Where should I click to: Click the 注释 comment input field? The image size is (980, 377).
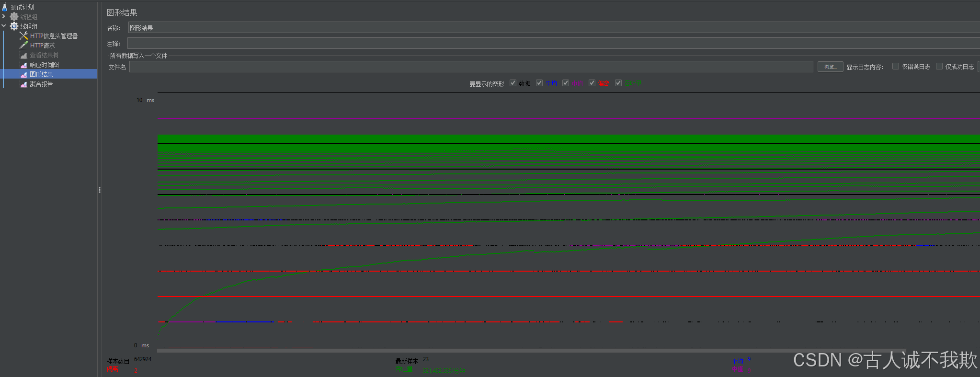(x=554, y=44)
